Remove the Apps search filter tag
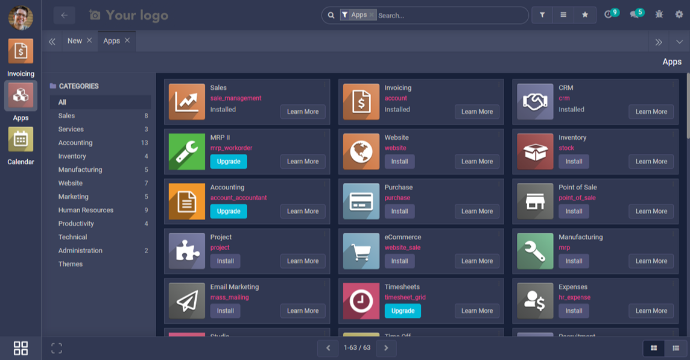690x360 pixels. pyautogui.click(x=371, y=15)
